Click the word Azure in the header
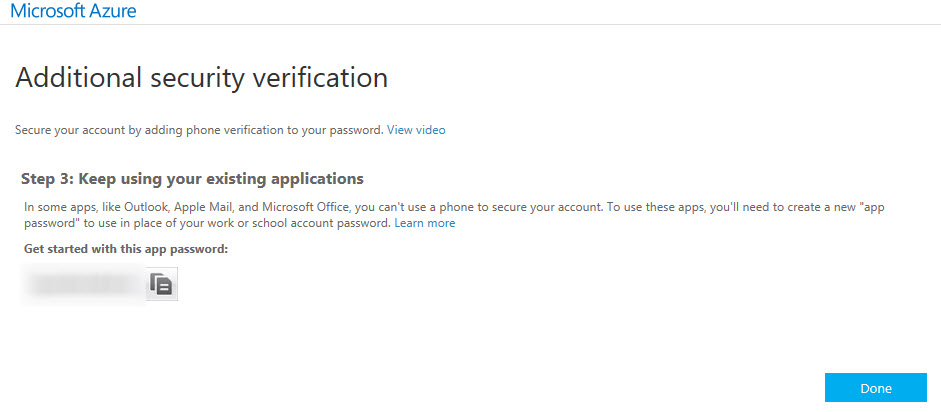This screenshot has height=412, width=941. pyautogui.click(x=112, y=10)
